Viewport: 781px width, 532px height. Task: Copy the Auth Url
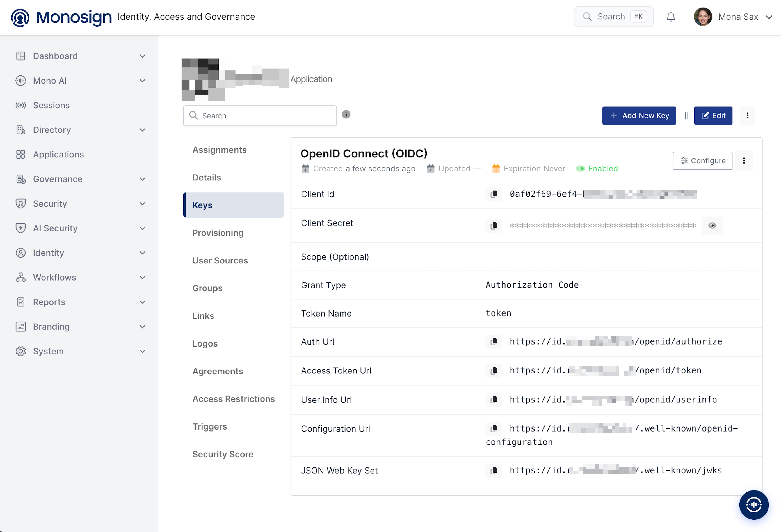pos(494,341)
